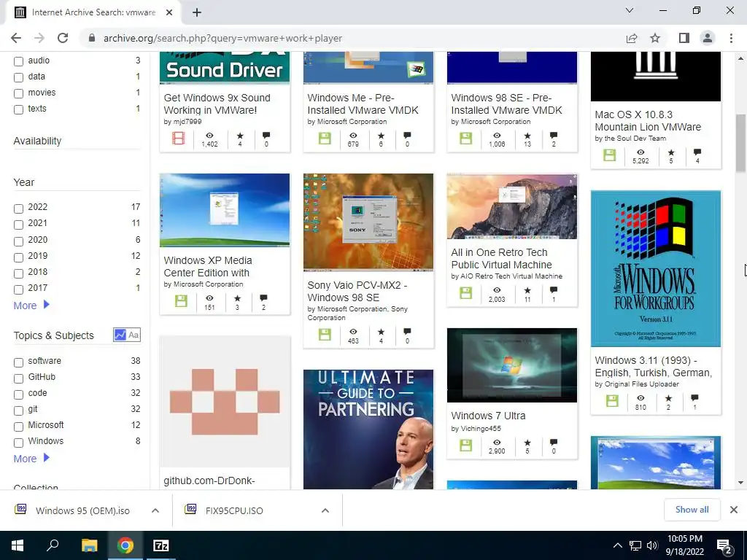Click the address bar URL field

pos(352,38)
